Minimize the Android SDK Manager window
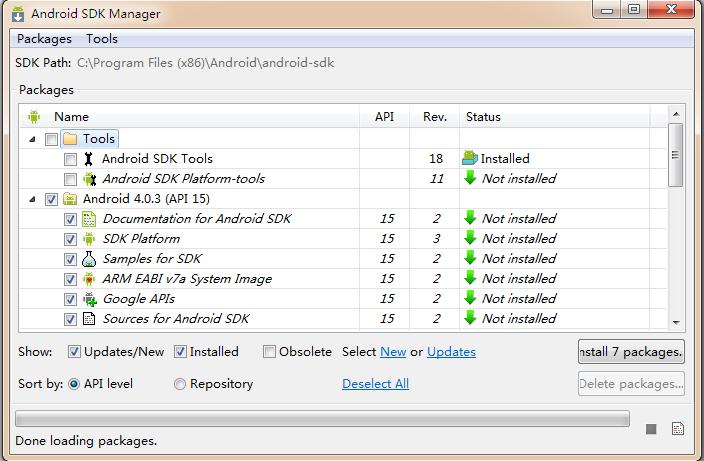The height and width of the screenshot is (461, 704). point(607,9)
